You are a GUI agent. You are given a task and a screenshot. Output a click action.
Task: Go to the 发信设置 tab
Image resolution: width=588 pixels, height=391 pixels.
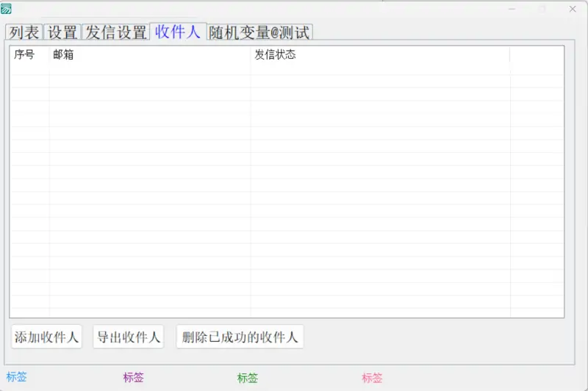116,33
